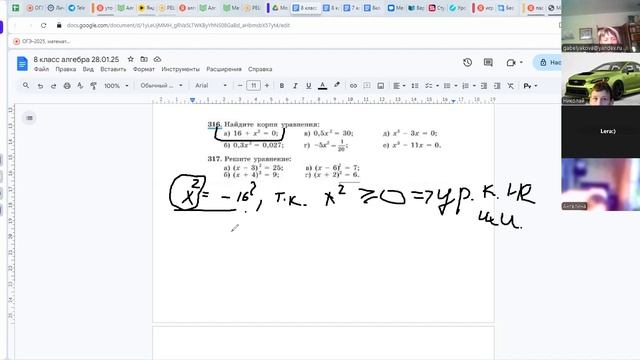Star the document 8 класс алгебра
The image size is (640, 360).
click(131, 59)
